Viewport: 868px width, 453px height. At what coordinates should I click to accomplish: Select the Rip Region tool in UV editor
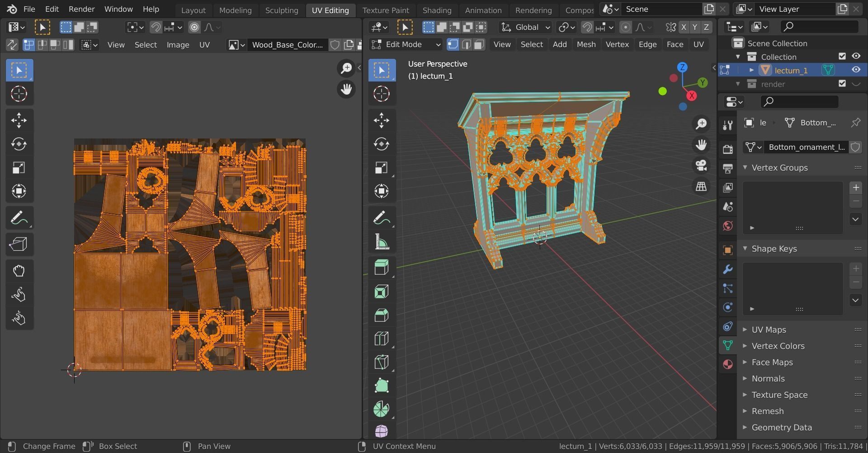(19, 244)
